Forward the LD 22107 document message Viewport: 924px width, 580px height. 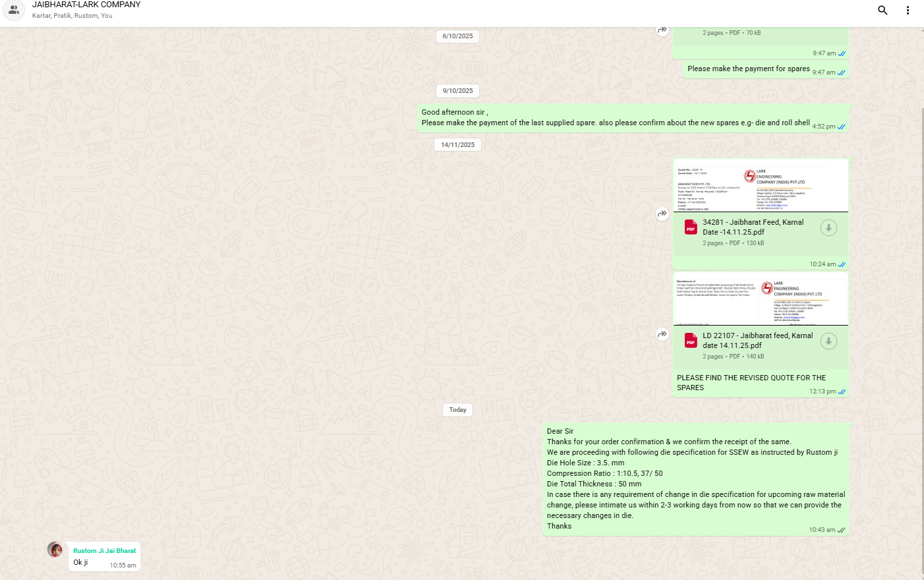662,335
